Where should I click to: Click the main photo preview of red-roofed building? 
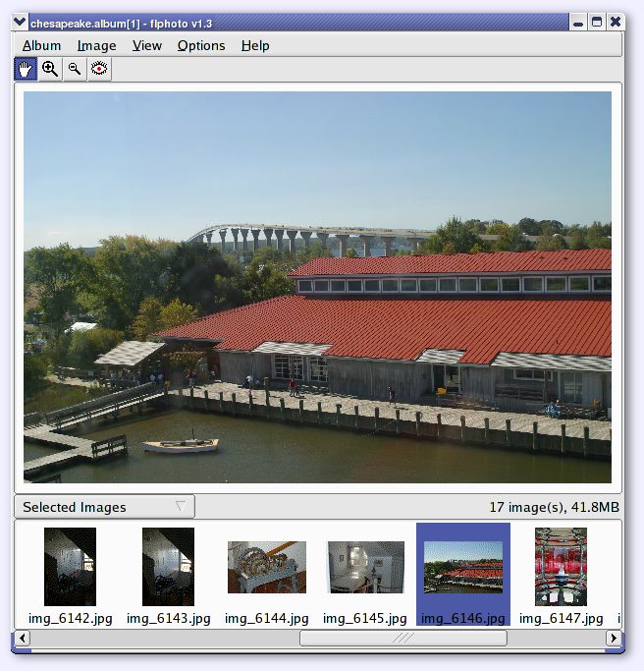click(x=317, y=287)
